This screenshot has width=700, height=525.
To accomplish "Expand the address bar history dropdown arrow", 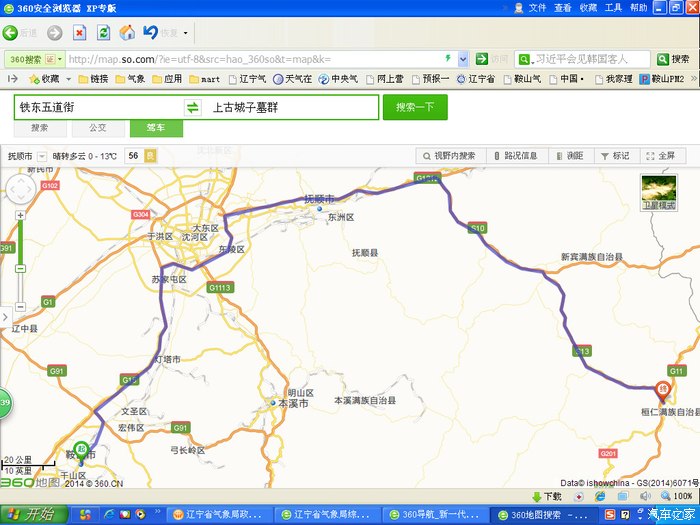I will click(463, 59).
